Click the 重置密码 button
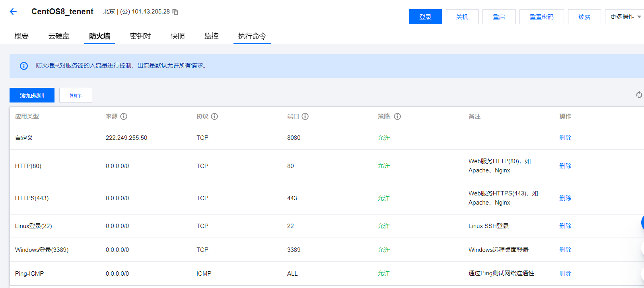 pyautogui.click(x=542, y=17)
